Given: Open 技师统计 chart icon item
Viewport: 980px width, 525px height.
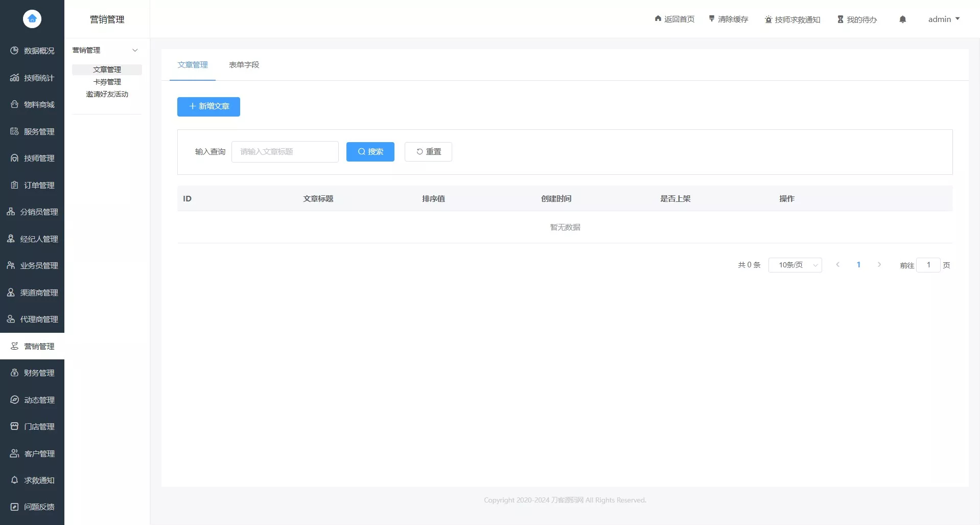Looking at the screenshot, I should click(x=32, y=78).
